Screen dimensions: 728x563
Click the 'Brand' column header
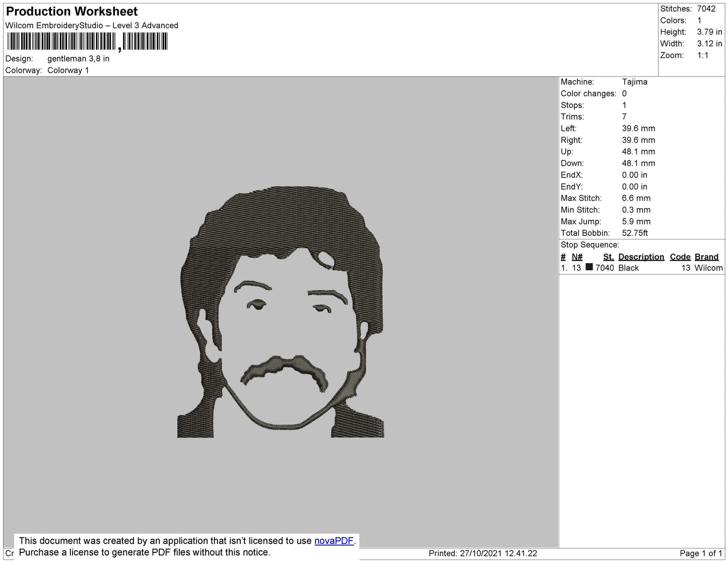pyautogui.click(x=706, y=257)
